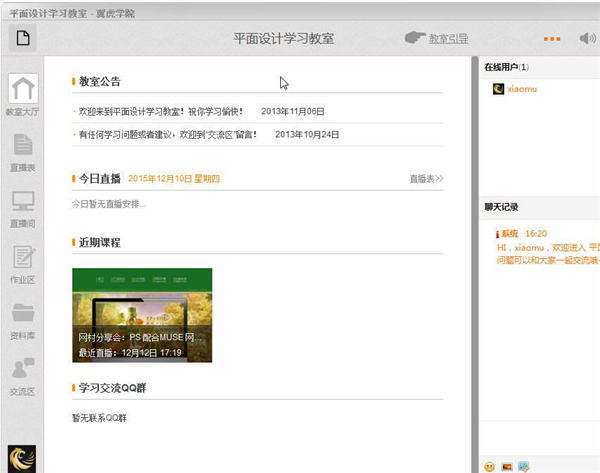
Task: Click the red system info icon
Action: (497, 234)
